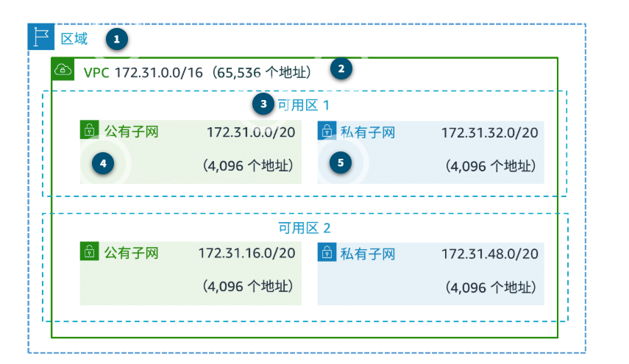Click the 172.31.48.0/20 CIDR text

pos(490,254)
